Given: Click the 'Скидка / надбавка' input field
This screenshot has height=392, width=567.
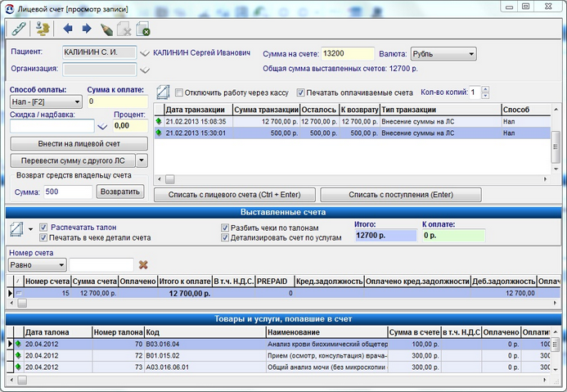Looking at the screenshot, I should pos(52,126).
